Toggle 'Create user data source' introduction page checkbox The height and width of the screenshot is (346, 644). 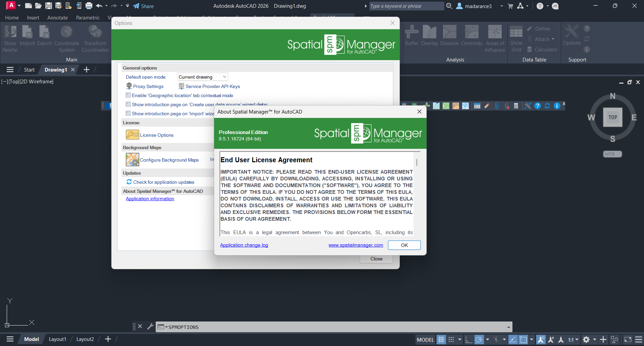(x=128, y=104)
